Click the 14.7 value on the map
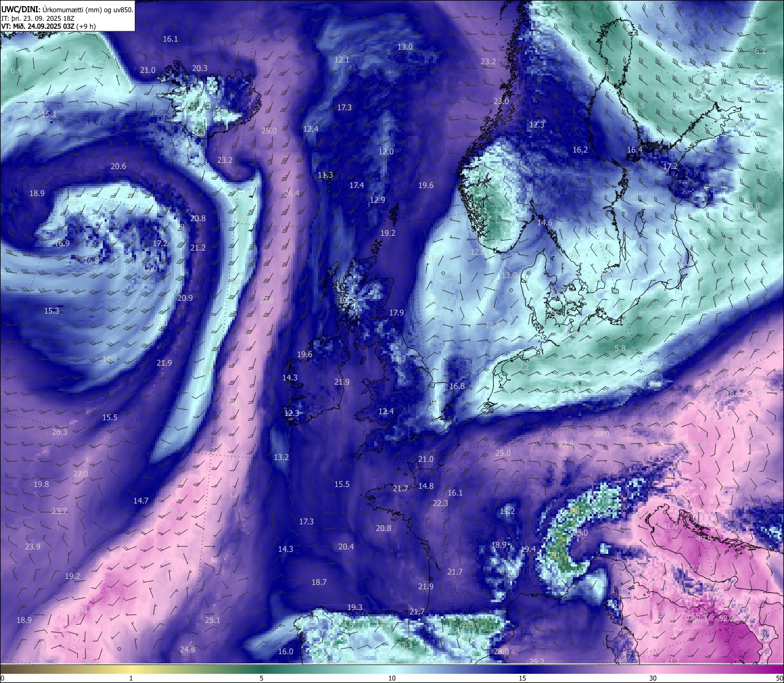 pos(141,501)
